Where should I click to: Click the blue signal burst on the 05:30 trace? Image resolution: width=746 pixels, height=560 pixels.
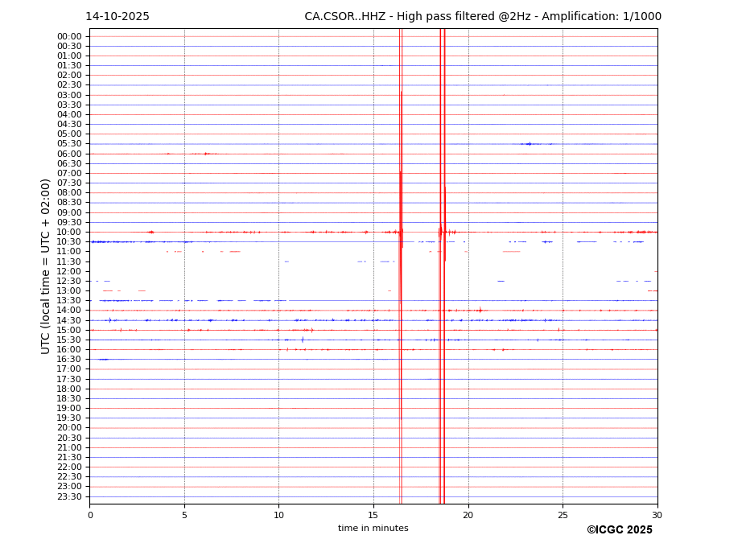[x=529, y=144]
